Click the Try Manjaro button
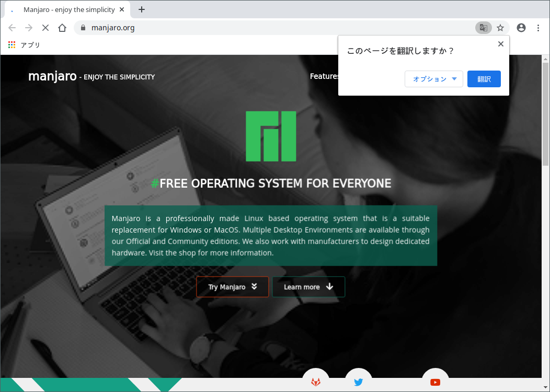Viewport: 550px width, 392px height. pos(233,287)
